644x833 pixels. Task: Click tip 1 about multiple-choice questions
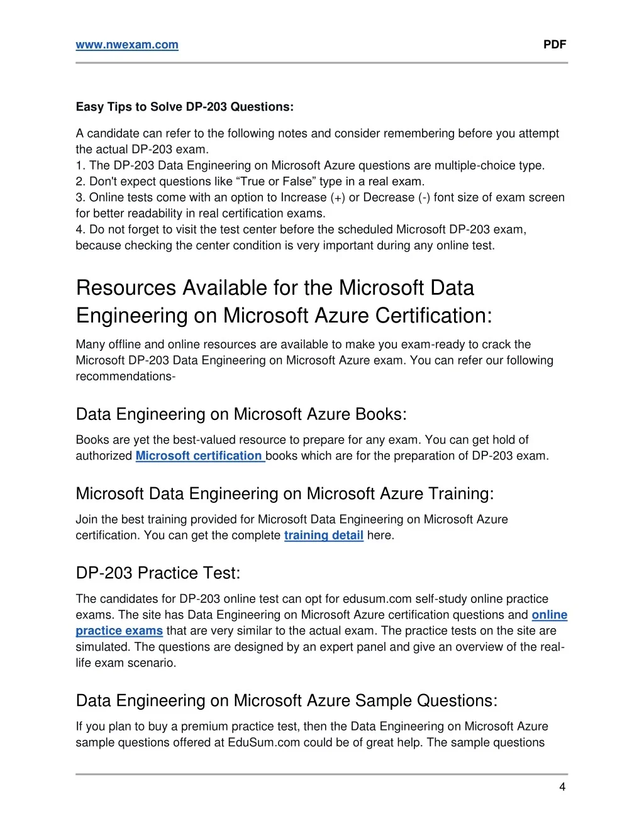click(310, 165)
